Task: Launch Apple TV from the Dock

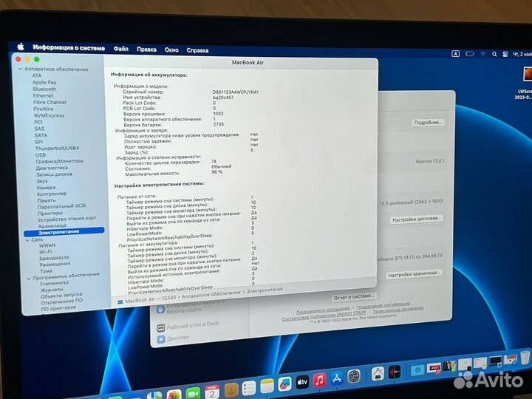Action: click(x=302, y=382)
